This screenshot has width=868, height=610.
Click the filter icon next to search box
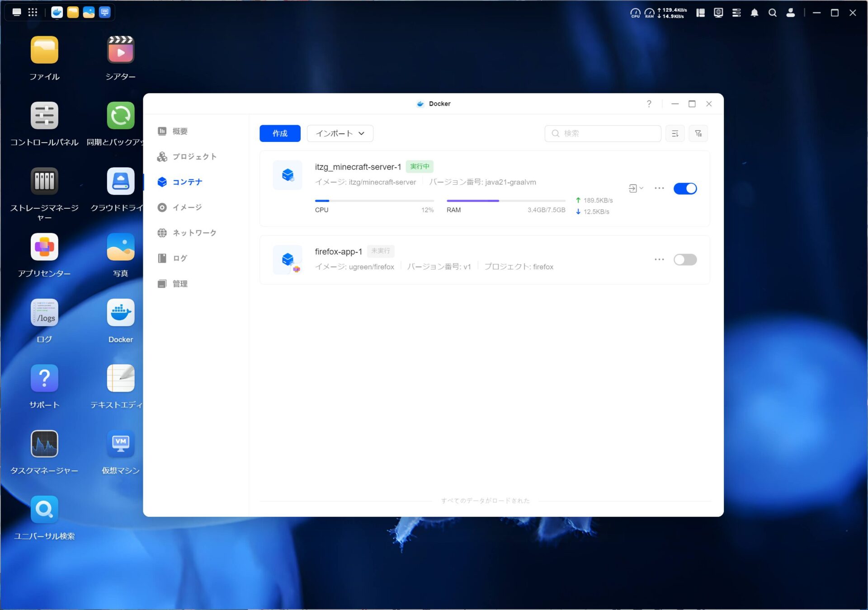(698, 134)
